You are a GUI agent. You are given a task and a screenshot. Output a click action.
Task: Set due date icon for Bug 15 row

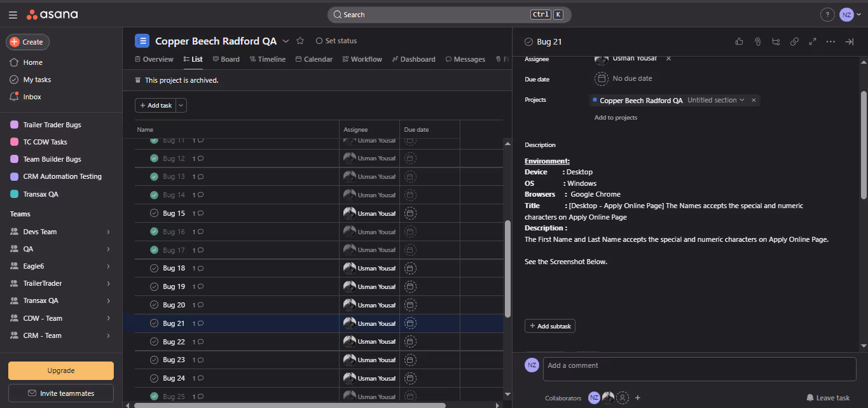(x=410, y=213)
